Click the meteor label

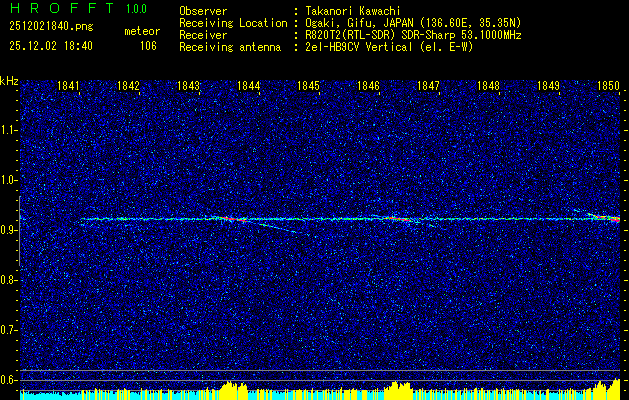(x=142, y=31)
